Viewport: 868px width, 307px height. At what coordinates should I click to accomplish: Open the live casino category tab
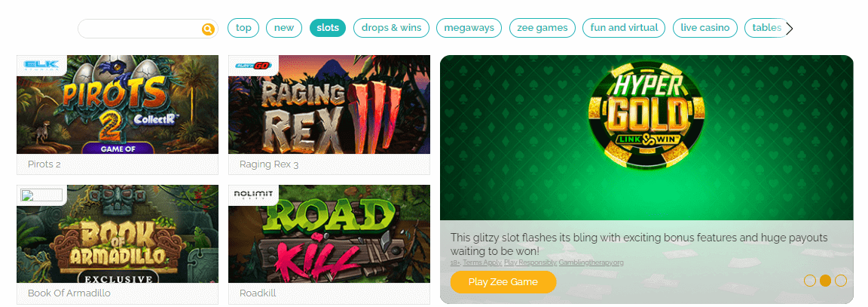coord(705,28)
